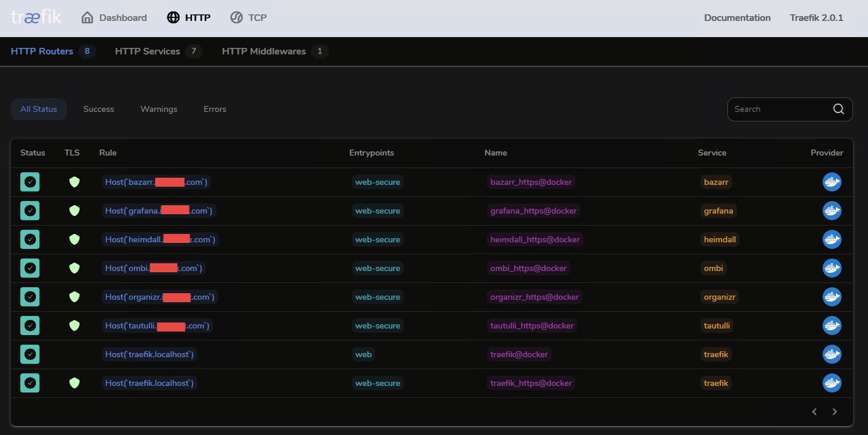The height and width of the screenshot is (435, 868).
Task: Open the Documentation link
Action: pyautogui.click(x=737, y=17)
